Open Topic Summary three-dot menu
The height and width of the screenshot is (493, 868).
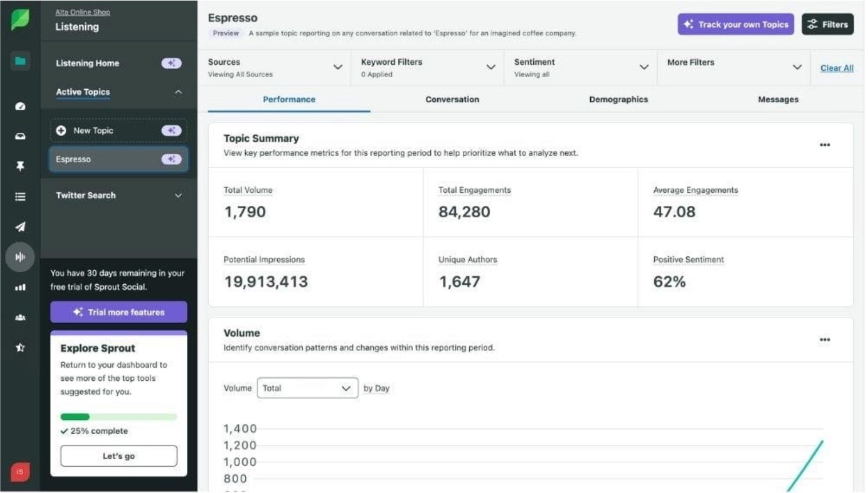(826, 145)
